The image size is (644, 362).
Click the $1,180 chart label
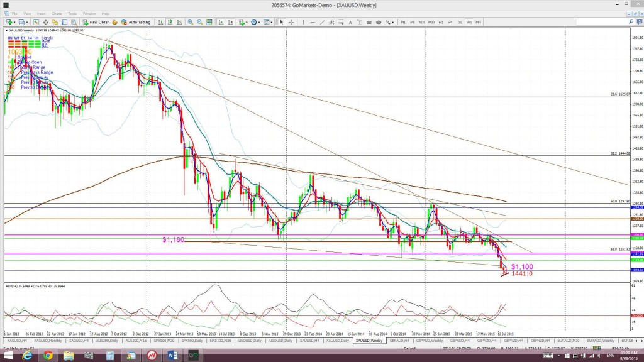tap(173, 239)
